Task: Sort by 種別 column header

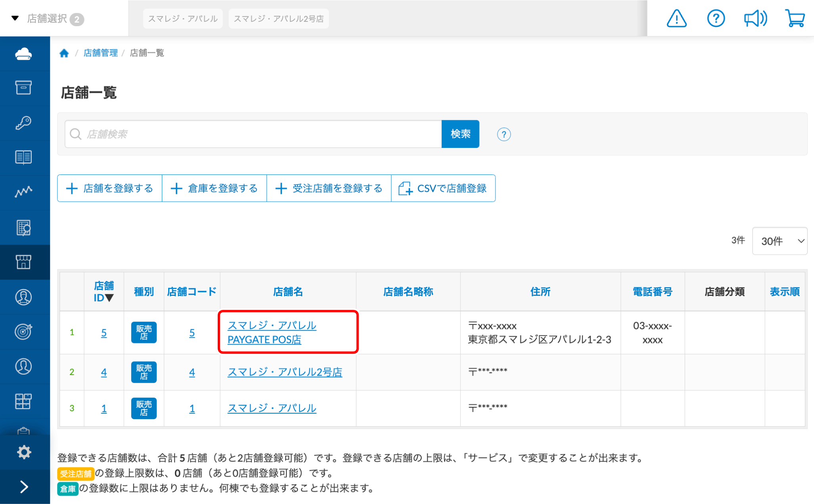Action: pos(144,292)
